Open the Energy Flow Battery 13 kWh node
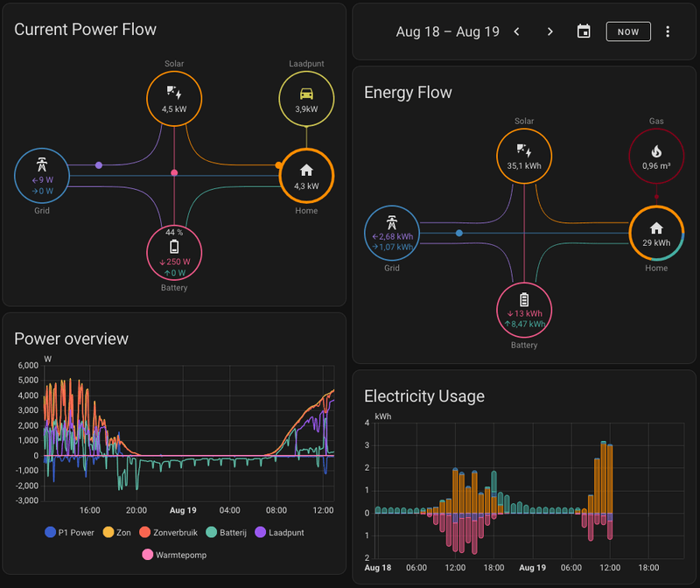The height and width of the screenshot is (588, 700). [524, 310]
